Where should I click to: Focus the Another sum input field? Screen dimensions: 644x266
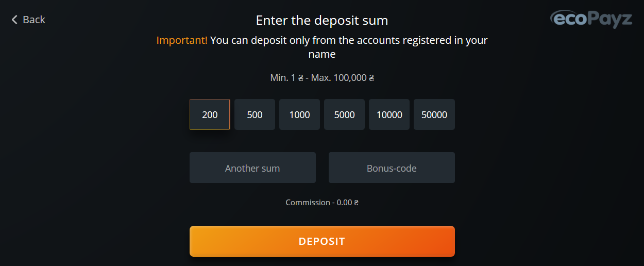(x=252, y=168)
